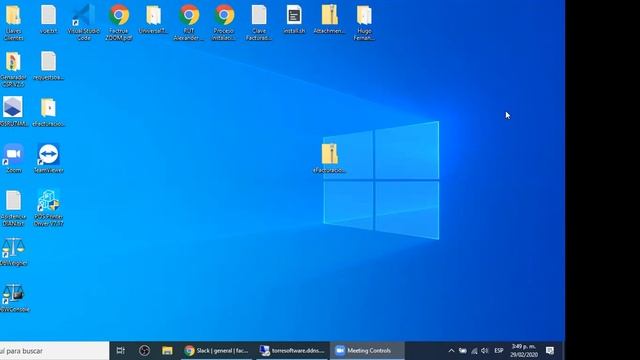The width and height of the screenshot is (640, 360).
Task: Open the Llaves Clientes folder on desktop
Action: [13, 22]
